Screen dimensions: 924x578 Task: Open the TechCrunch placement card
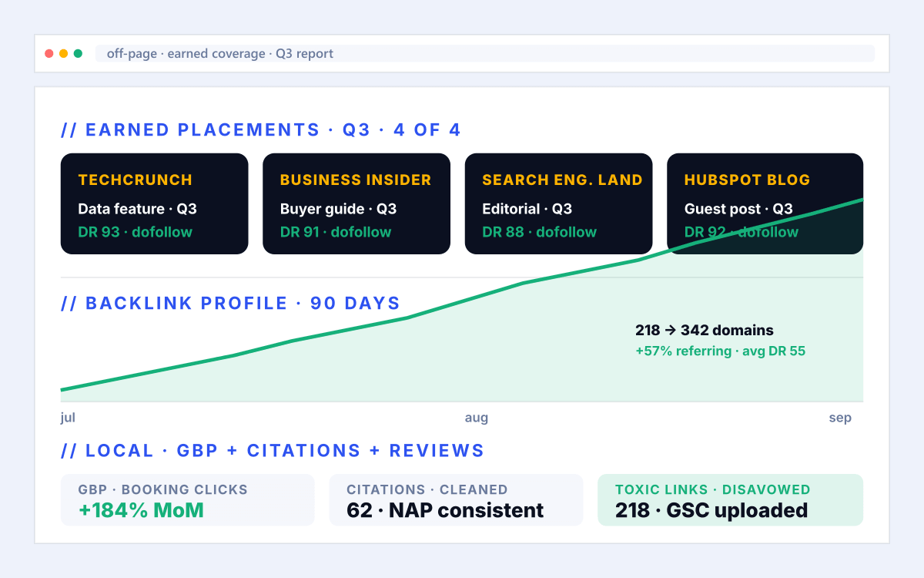[x=155, y=203]
